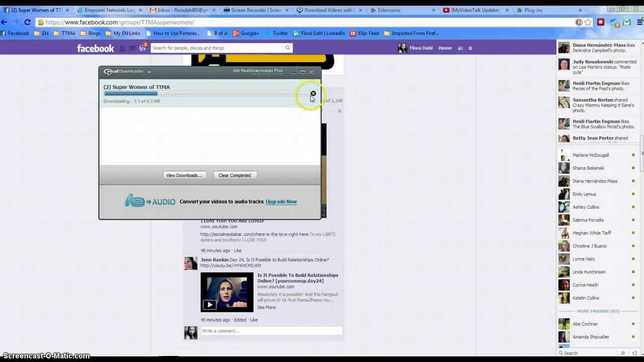Open Blogs bookmarks folder
Screen dimensions: 644x362
(90, 33)
